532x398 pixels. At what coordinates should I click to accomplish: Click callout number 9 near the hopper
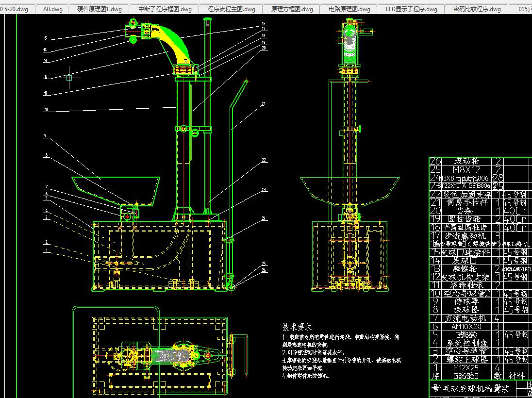45,136
